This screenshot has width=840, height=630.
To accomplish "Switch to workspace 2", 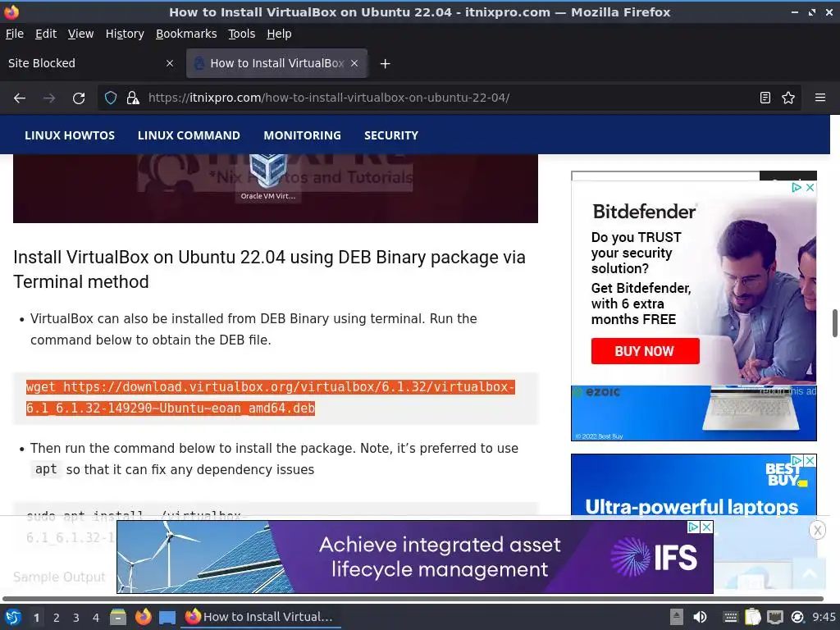I will click(57, 618).
